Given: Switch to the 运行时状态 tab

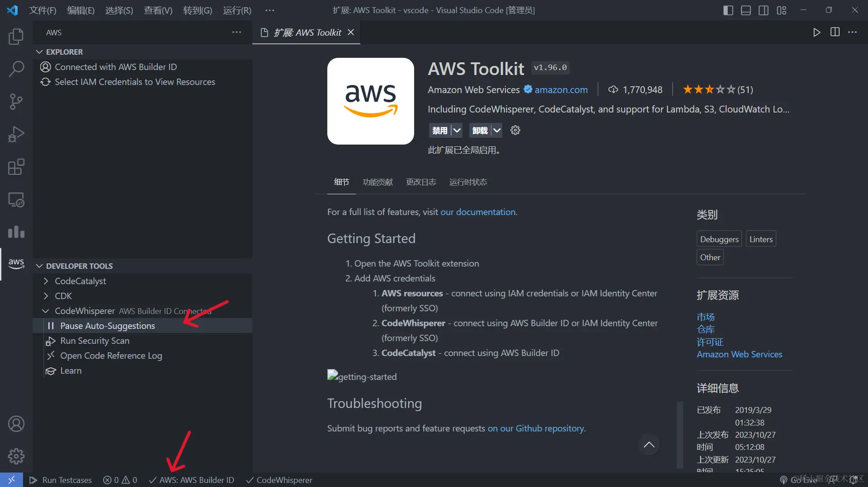Looking at the screenshot, I should tap(468, 182).
